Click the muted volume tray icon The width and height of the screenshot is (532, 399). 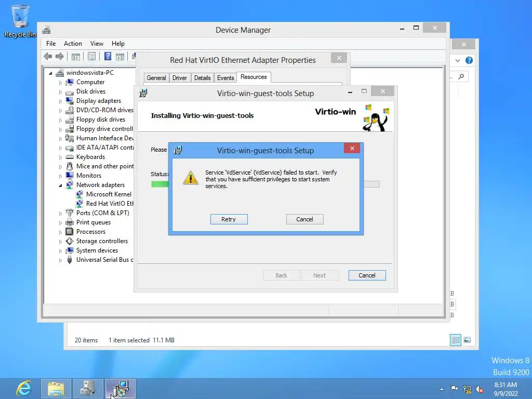click(480, 389)
